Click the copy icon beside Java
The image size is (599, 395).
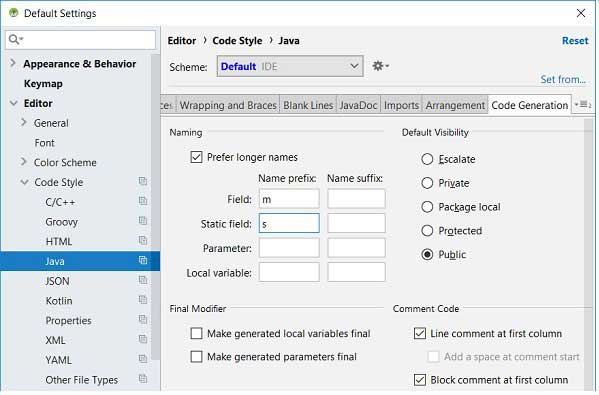coord(143,261)
